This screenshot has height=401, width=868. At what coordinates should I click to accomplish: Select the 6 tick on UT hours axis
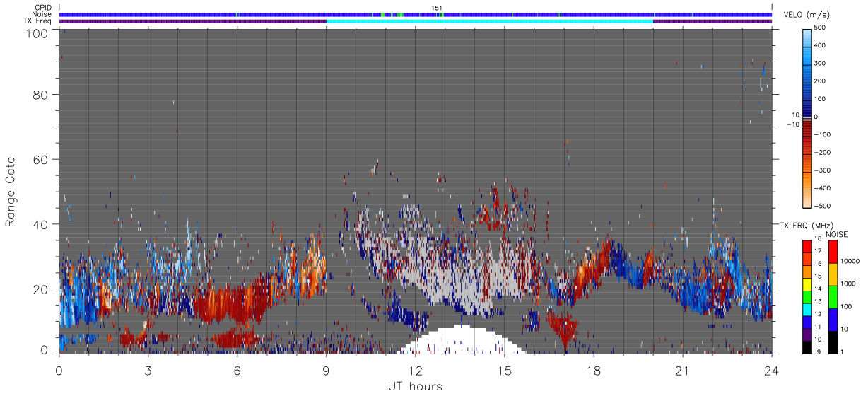[237, 371]
